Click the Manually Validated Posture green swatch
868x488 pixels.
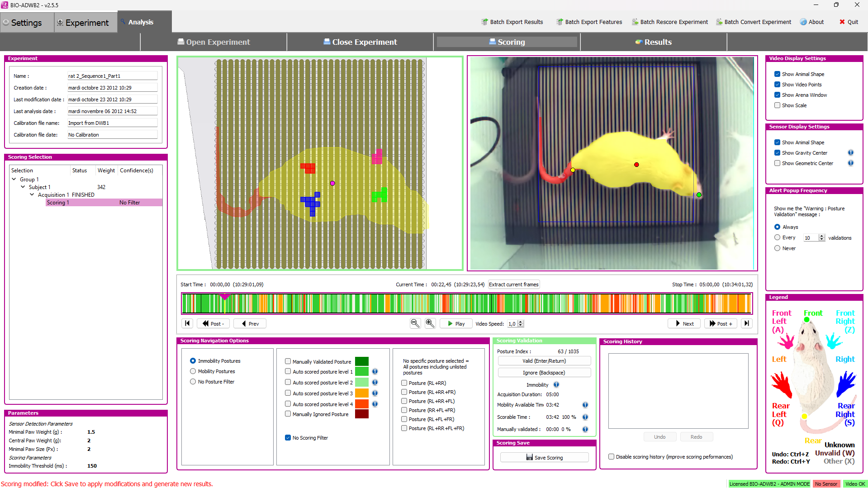tap(361, 361)
